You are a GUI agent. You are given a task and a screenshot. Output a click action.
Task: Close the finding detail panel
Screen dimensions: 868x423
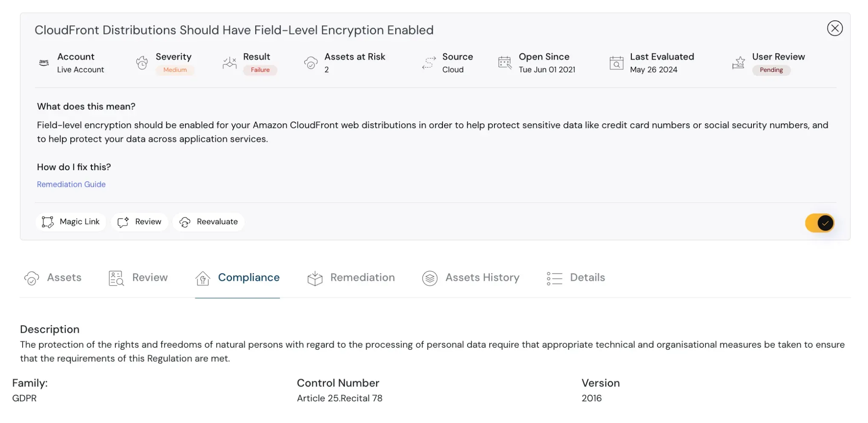coord(835,28)
